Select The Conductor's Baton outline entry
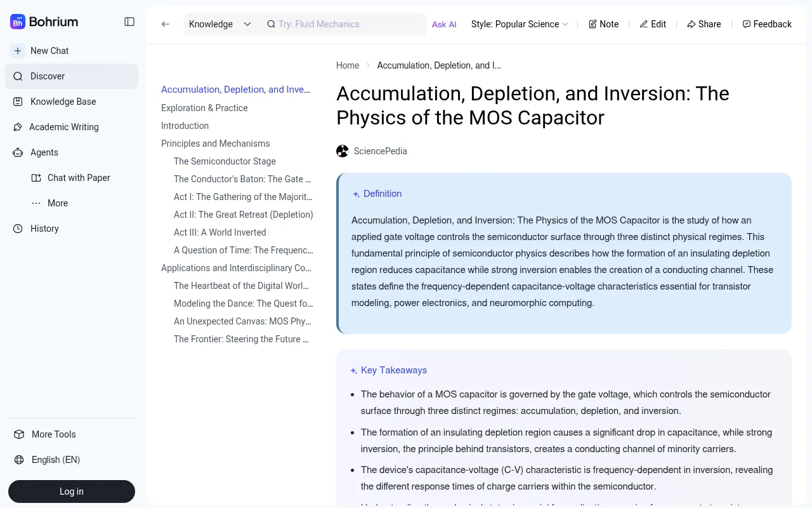This screenshot has width=812, height=508. click(x=243, y=179)
